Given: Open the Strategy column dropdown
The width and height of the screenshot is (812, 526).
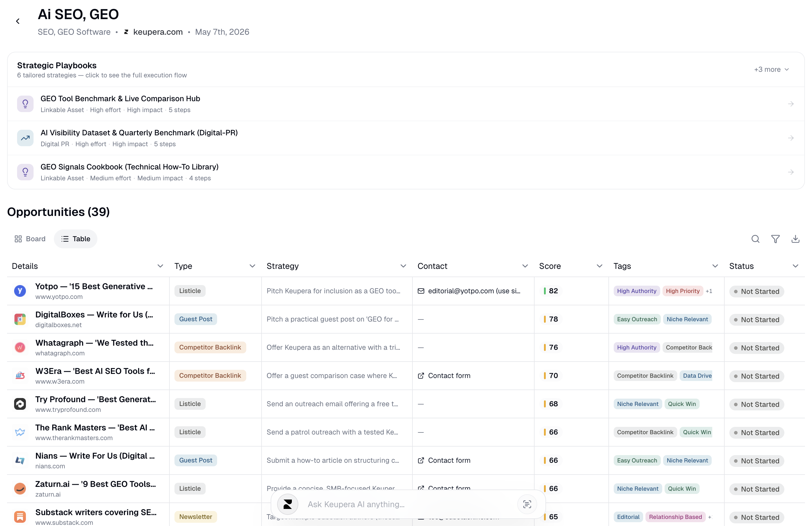Looking at the screenshot, I should (x=403, y=266).
